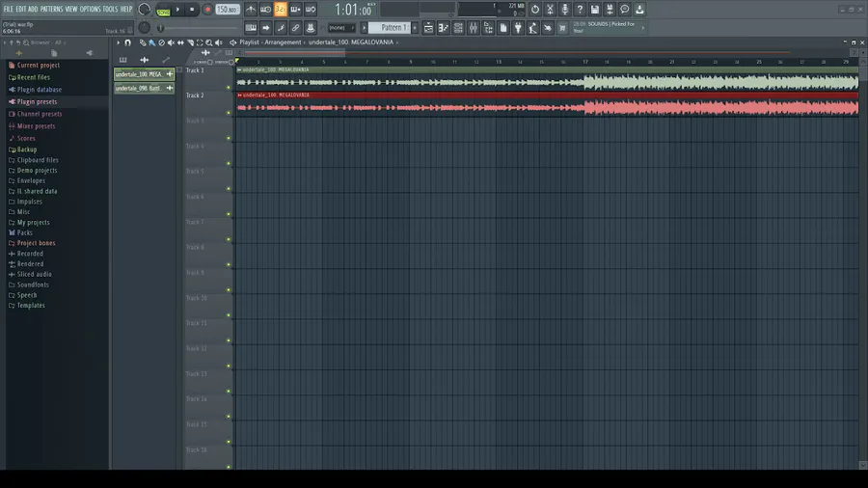The width and height of the screenshot is (868, 488).
Task: Toggle typing keyboard to piano
Action: [251, 28]
